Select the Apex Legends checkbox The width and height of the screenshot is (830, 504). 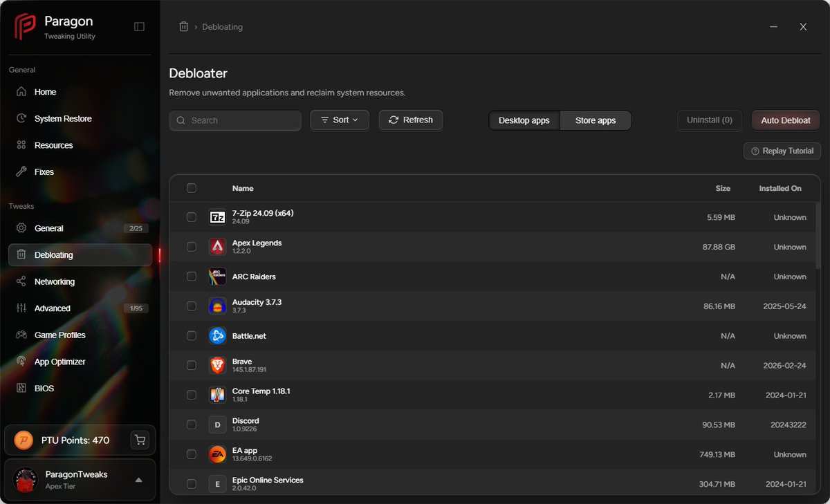coord(192,247)
